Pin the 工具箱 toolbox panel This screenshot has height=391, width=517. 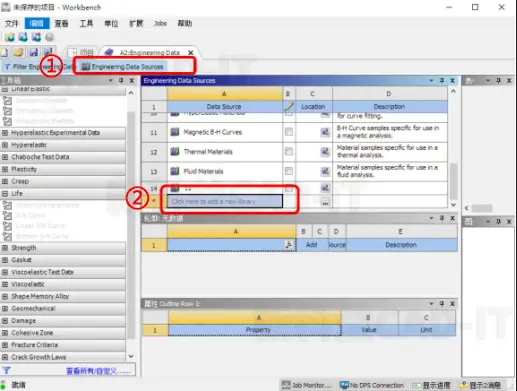[121, 80]
